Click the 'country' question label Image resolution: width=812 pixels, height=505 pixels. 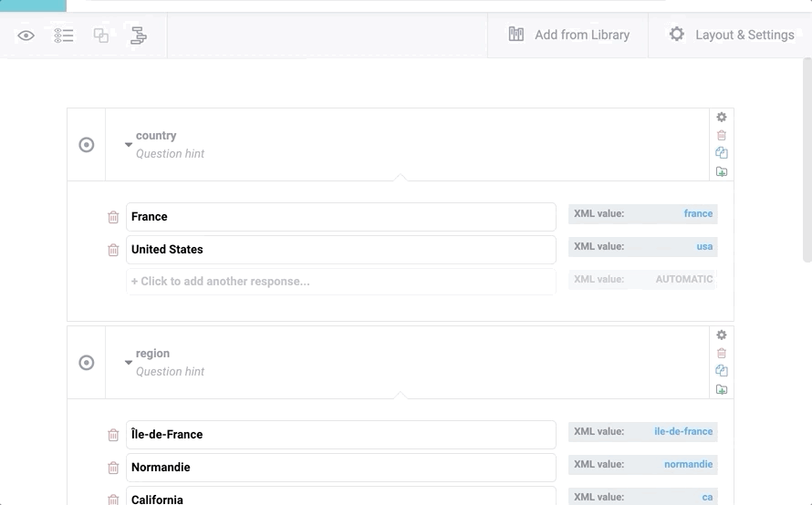156,136
